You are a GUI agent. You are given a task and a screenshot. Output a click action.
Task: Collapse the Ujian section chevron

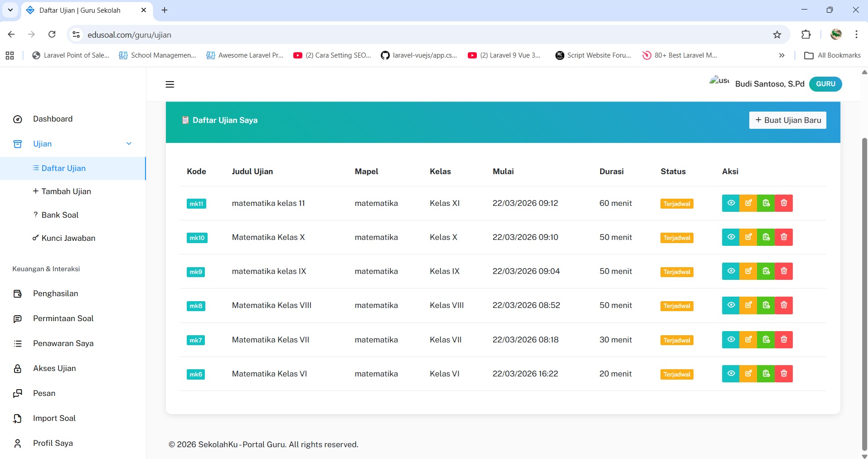129,143
